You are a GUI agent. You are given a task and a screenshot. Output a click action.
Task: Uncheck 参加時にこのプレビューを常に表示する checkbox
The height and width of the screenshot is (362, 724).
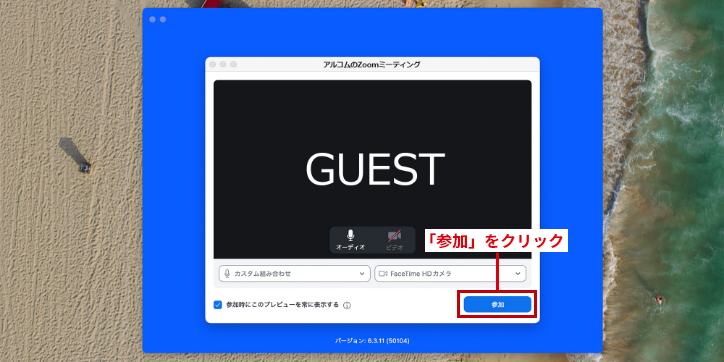(x=218, y=305)
